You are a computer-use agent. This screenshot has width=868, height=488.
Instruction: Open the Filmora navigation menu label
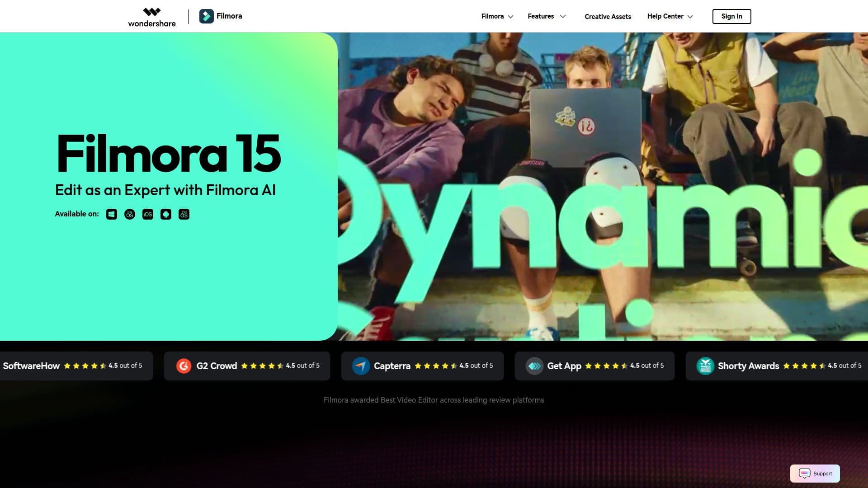(492, 16)
